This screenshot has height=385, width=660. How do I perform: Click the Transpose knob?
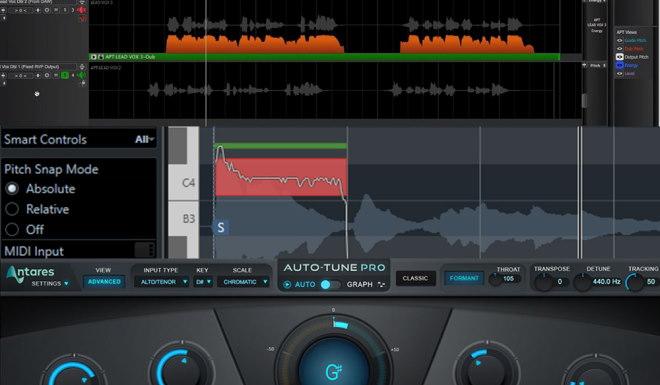(543, 282)
